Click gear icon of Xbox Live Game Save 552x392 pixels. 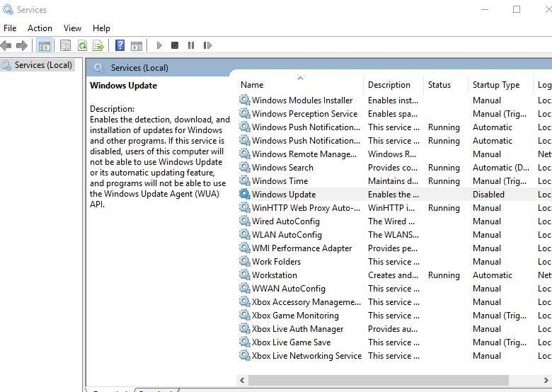coord(244,342)
